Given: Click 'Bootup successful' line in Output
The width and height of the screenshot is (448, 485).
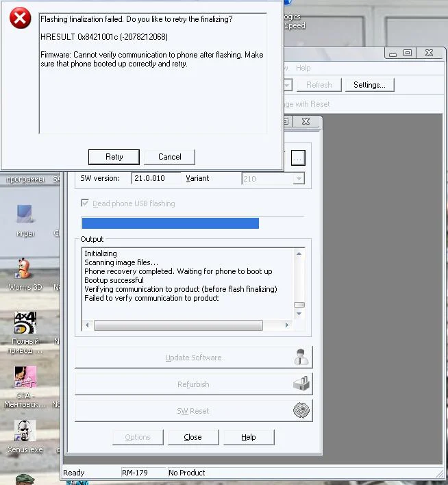Looking at the screenshot, I should pos(114,280).
